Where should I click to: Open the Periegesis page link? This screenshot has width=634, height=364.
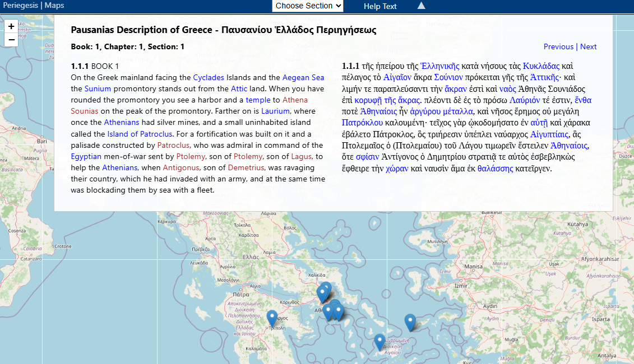[20, 6]
